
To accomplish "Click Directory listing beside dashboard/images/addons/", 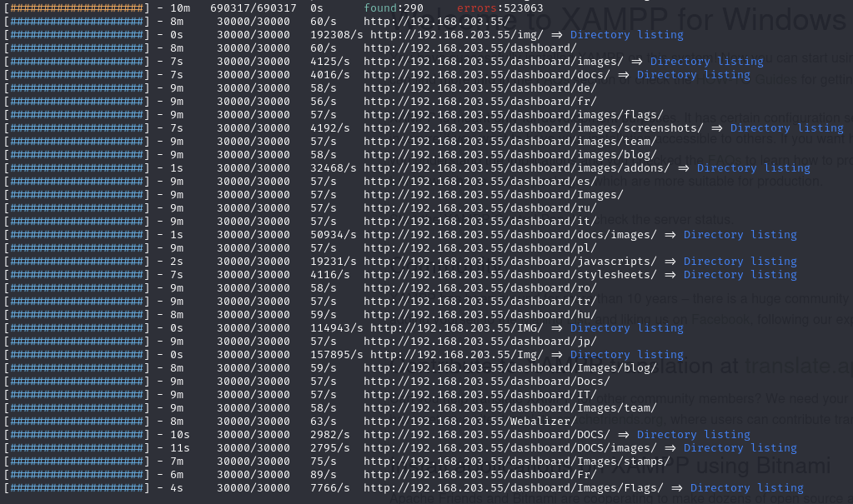I will 753,168.
